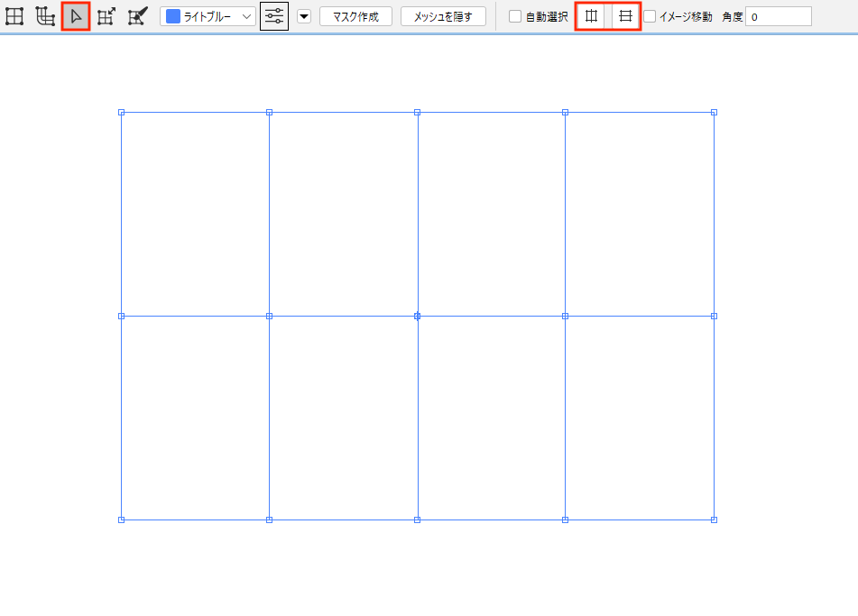Select the top-left corner mesh handle
The height and width of the screenshot is (616, 858).
pos(122,113)
